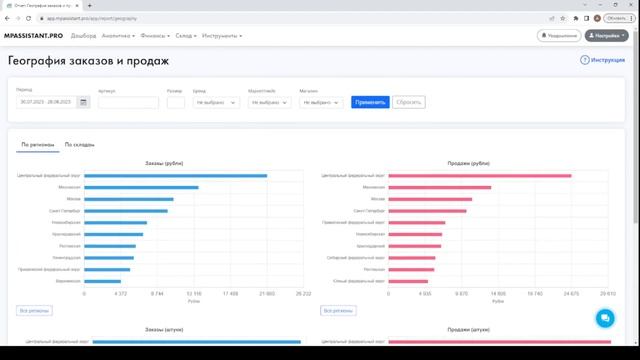640x360 pixels.
Task: Click the blue Применить button
Action: pos(370,102)
